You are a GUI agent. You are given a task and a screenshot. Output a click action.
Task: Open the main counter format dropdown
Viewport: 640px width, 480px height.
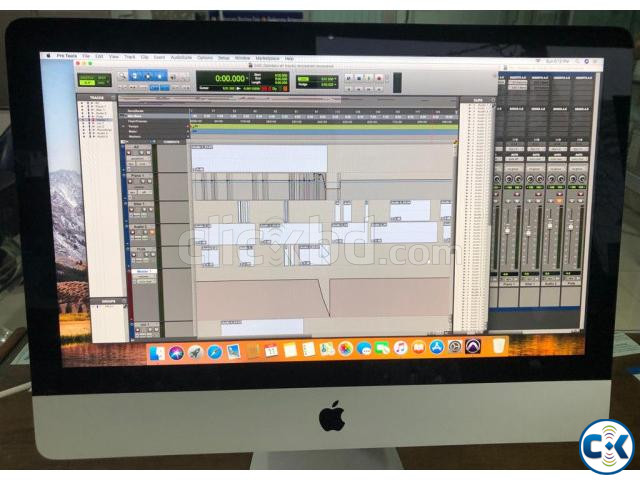point(247,78)
